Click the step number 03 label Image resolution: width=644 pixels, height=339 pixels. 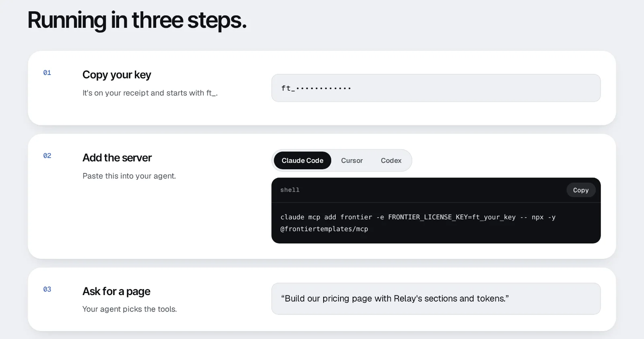(x=47, y=289)
